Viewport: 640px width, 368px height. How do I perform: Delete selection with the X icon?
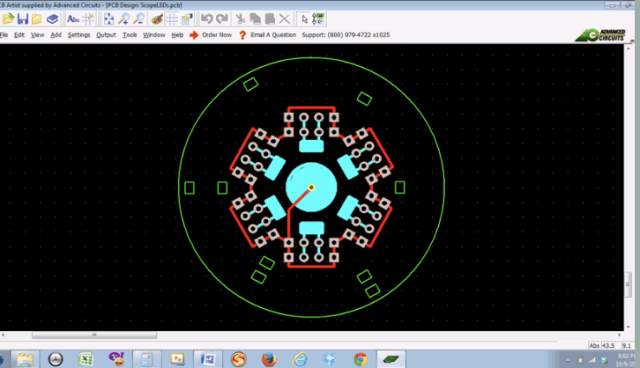[284, 19]
